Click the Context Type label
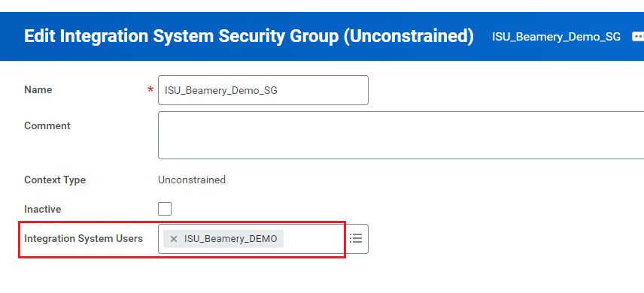 pos(55,180)
